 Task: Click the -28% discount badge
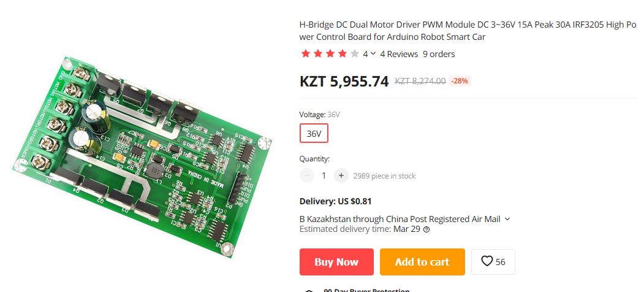coord(459,81)
